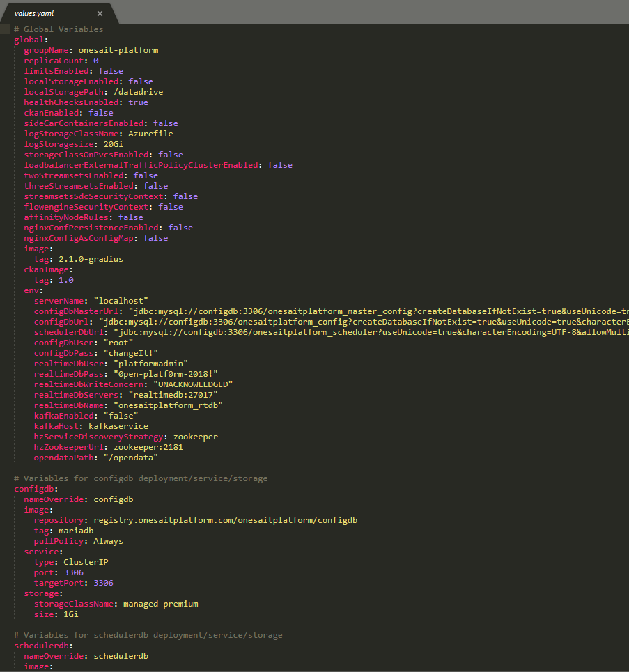The height and width of the screenshot is (672, 629).
Task: Click 'true' value of healthChecksEnabled
Action: [138, 102]
